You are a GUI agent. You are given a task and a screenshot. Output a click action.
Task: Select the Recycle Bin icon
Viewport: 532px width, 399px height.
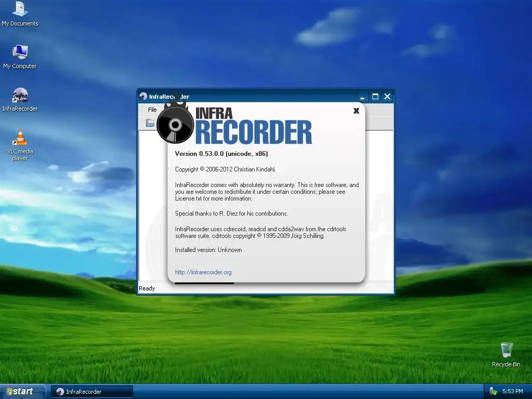pyautogui.click(x=506, y=354)
